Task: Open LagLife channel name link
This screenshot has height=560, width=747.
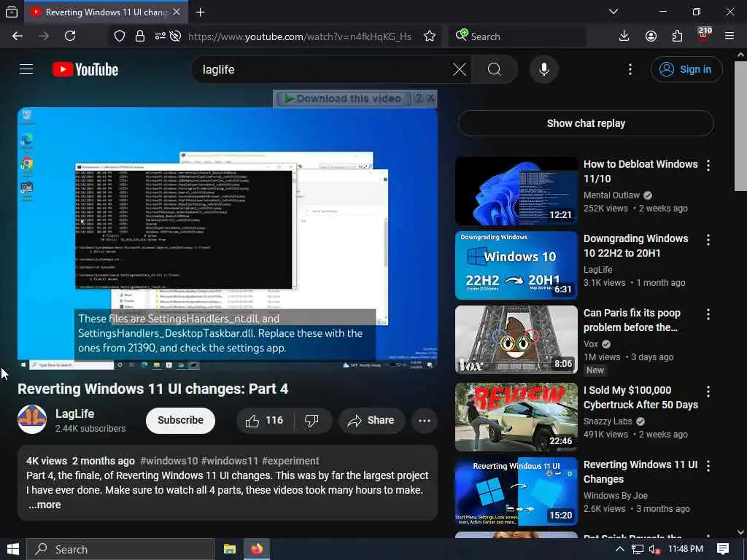Action: [x=75, y=414]
